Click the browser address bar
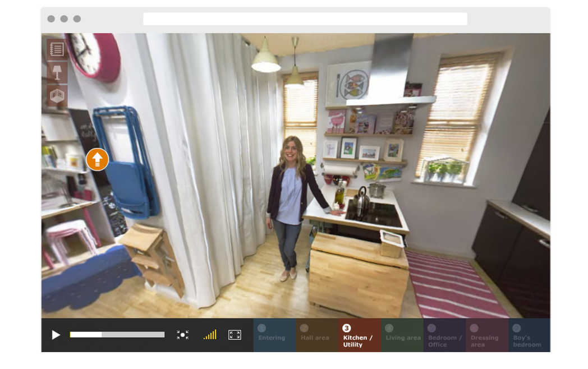 [305, 19]
